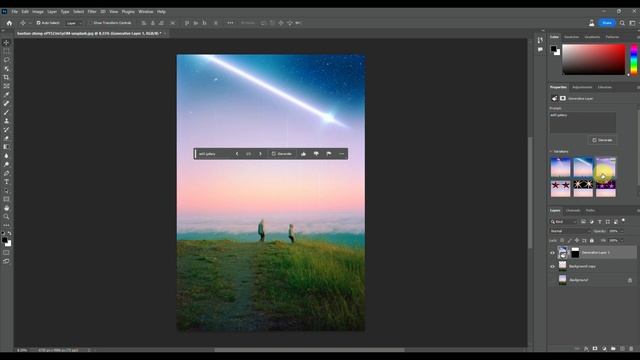Select the Brush tool
Viewport: 640px width, 360px height.
[x=6, y=112]
